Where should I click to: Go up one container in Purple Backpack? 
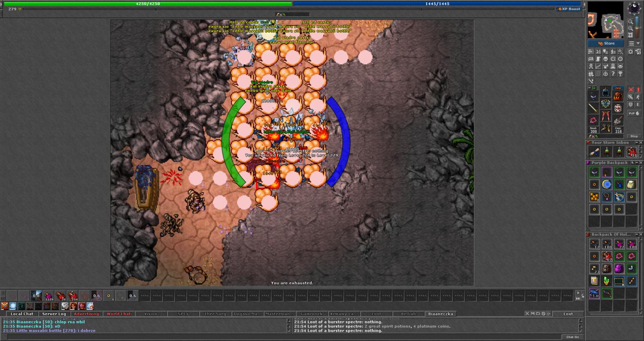click(632, 163)
